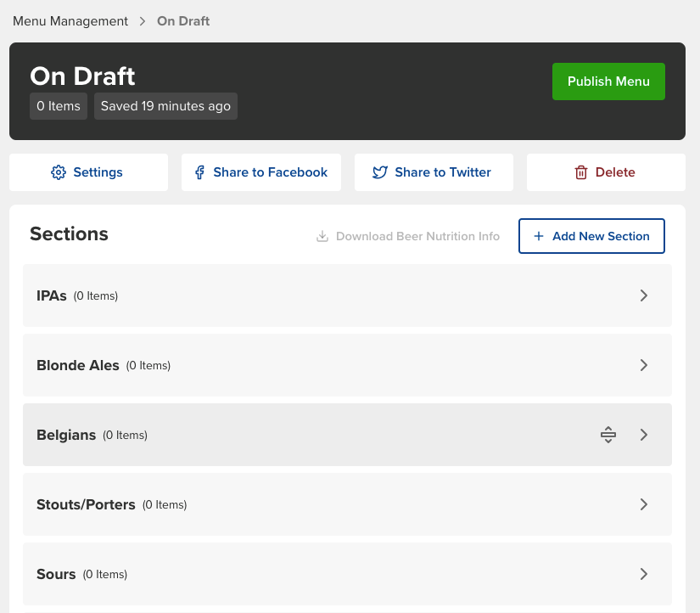Screen dimensions: 700x613
Task: Delete the On Draft menu
Action: pyautogui.click(x=606, y=172)
